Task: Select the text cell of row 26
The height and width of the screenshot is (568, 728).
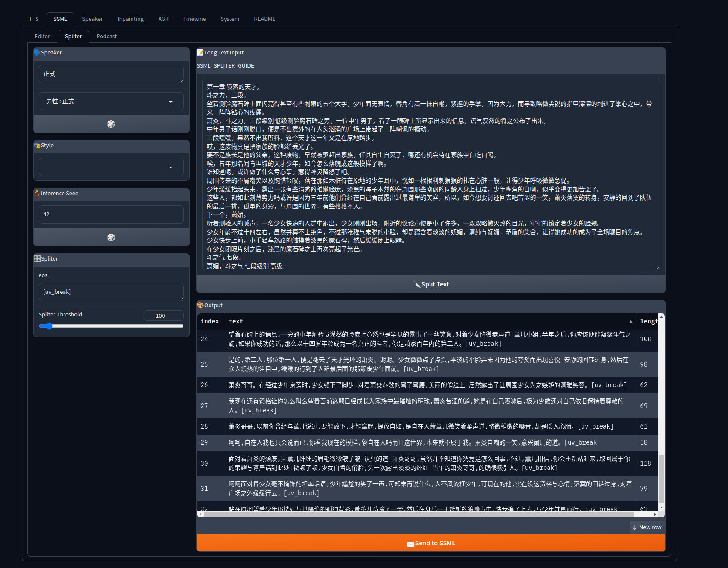Action: coord(430,385)
